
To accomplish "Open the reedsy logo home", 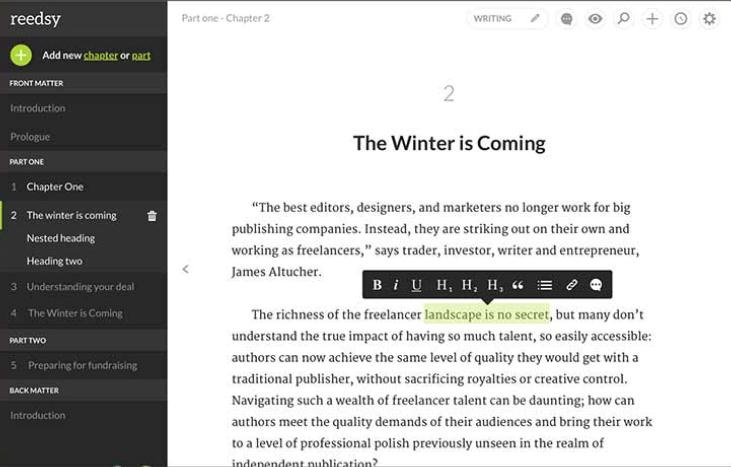I will click(35, 19).
